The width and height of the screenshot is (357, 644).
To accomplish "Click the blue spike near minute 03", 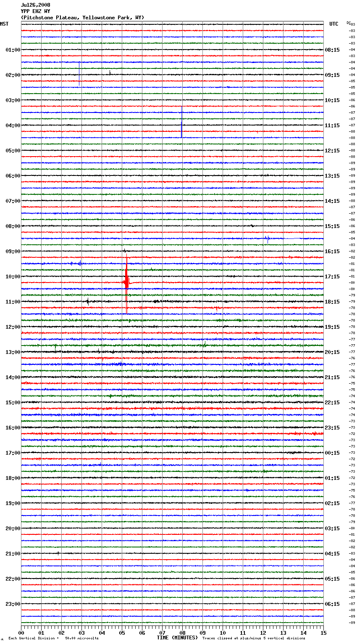I will (79, 74).
